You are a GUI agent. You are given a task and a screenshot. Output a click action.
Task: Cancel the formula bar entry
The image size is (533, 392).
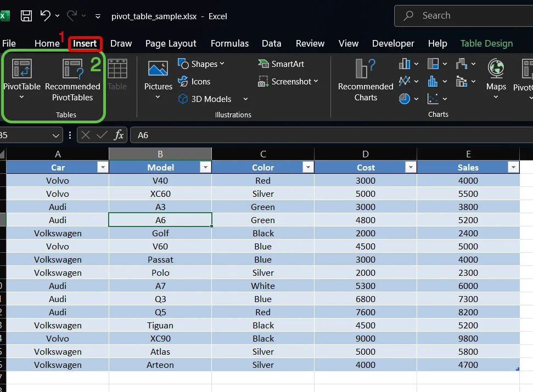pos(86,135)
